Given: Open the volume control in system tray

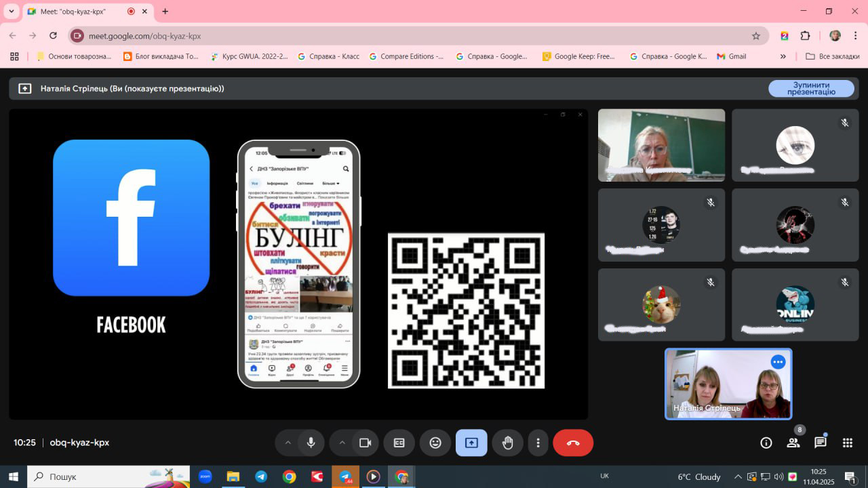Looking at the screenshot, I should [778, 476].
